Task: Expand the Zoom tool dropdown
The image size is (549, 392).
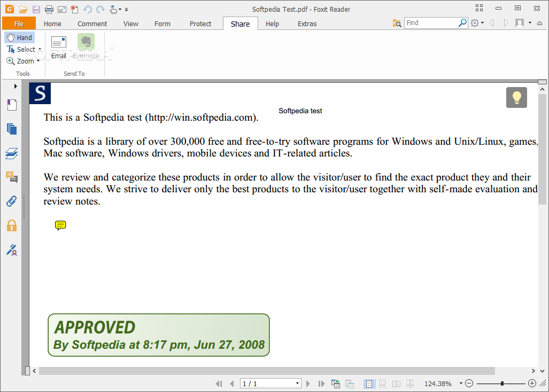Action: tap(38, 61)
